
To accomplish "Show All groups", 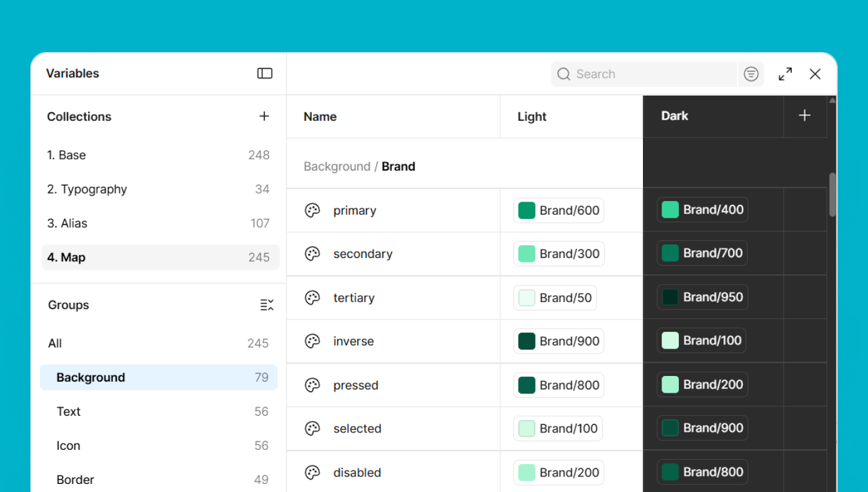I will point(158,343).
